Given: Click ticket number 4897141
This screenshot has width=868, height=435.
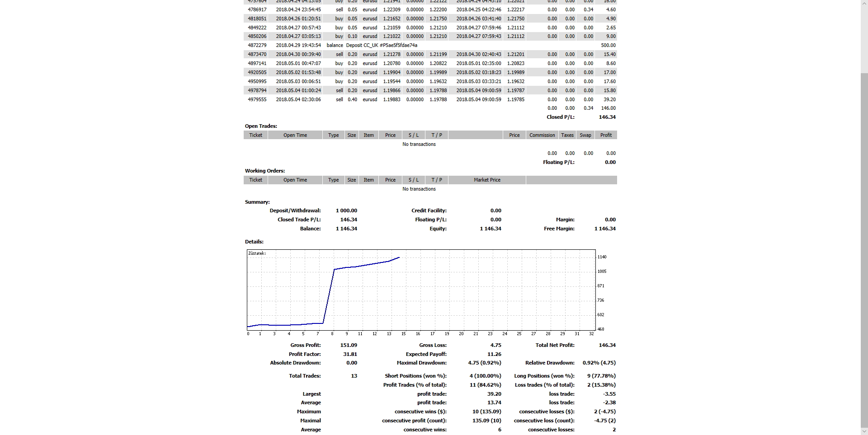Looking at the screenshot, I should pos(257,63).
